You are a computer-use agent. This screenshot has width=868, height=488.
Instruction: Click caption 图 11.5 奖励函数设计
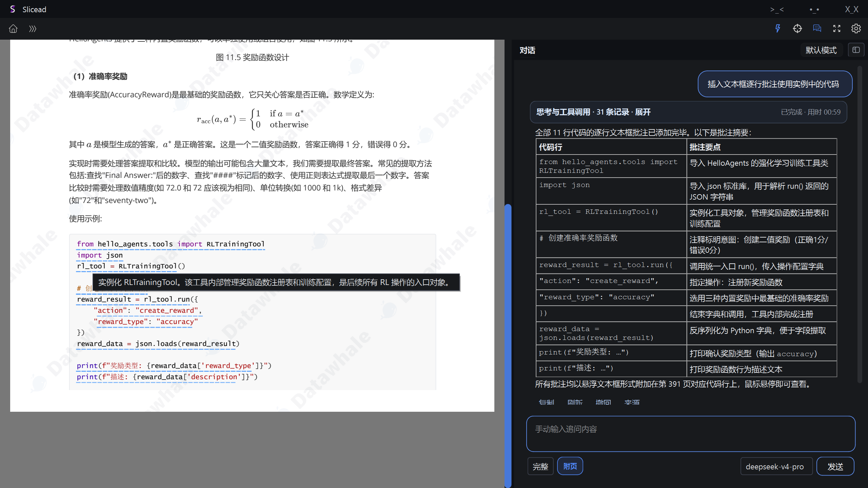click(x=252, y=57)
